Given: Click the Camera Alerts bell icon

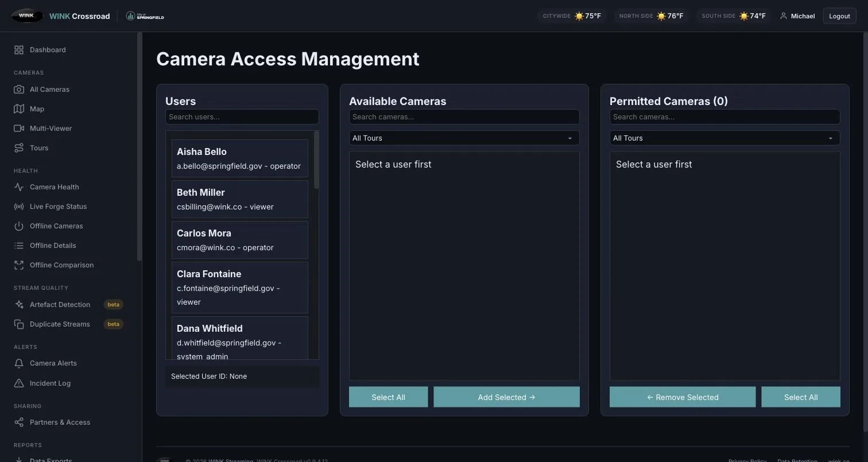Looking at the screenshot, I should 19,363.
